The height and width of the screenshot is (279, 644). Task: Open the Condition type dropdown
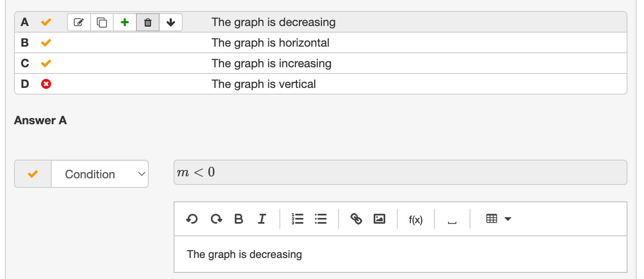tap(100, 174)
